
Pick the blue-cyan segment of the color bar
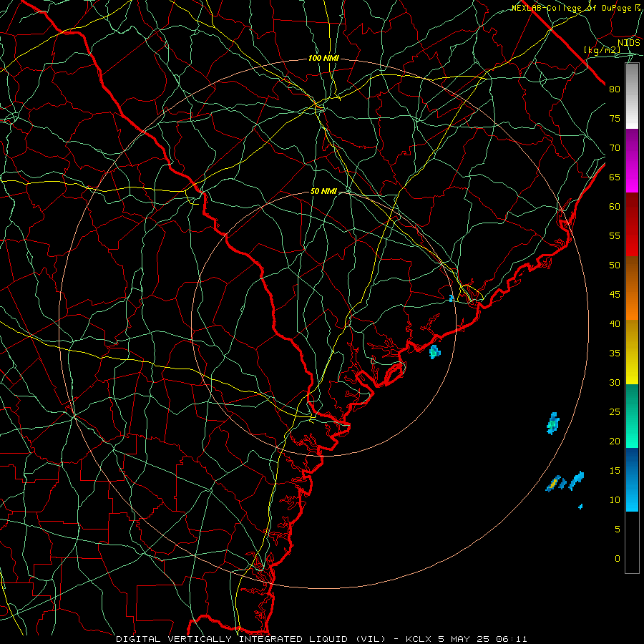[632, 479]
